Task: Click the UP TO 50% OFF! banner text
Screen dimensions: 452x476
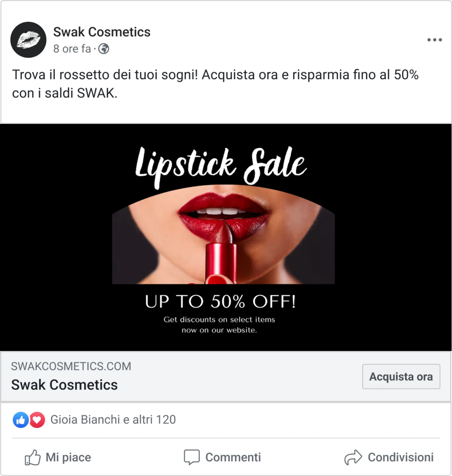Action: tap(220, 301)
